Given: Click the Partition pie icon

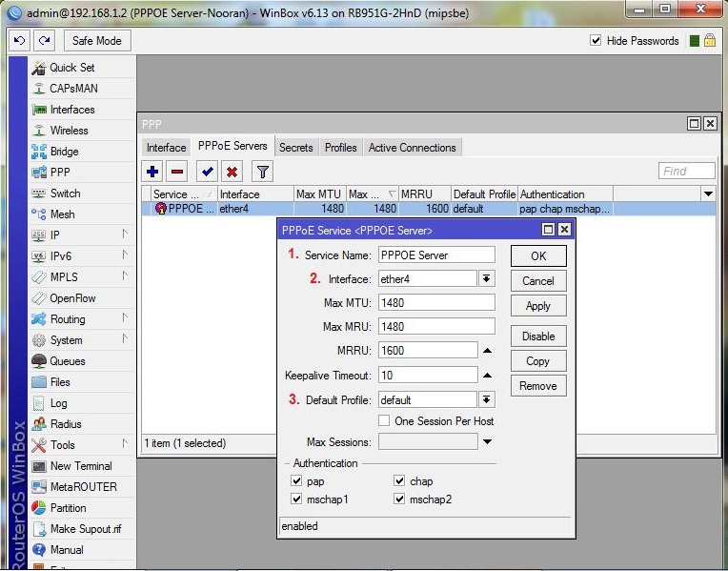Looking at the screenshot, I should tap(39, 508).
